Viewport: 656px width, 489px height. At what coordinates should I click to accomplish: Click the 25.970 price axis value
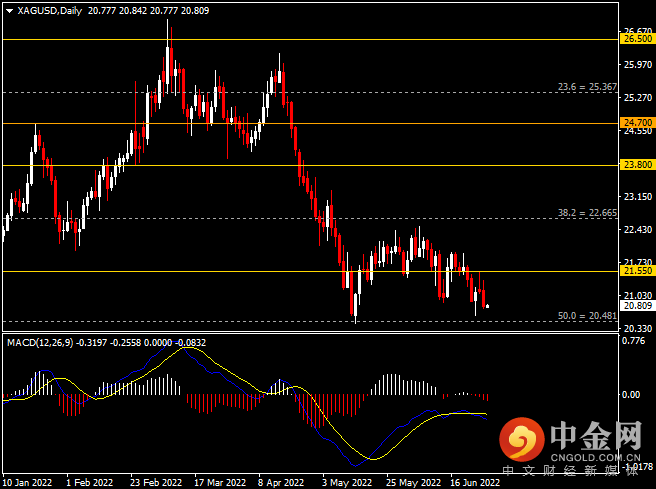coord(638,65)
